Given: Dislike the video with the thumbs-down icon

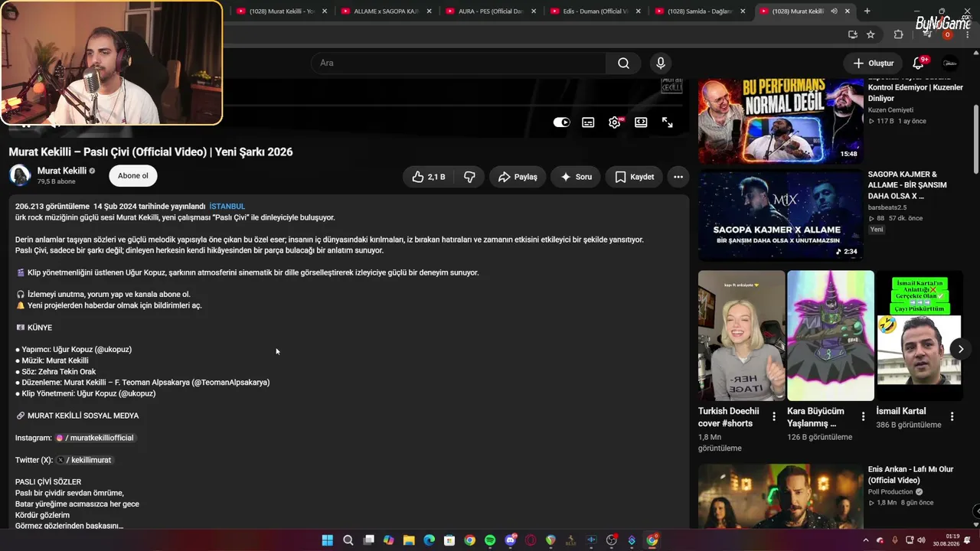Looking at the screenshot, I should [x=469, y=177].
